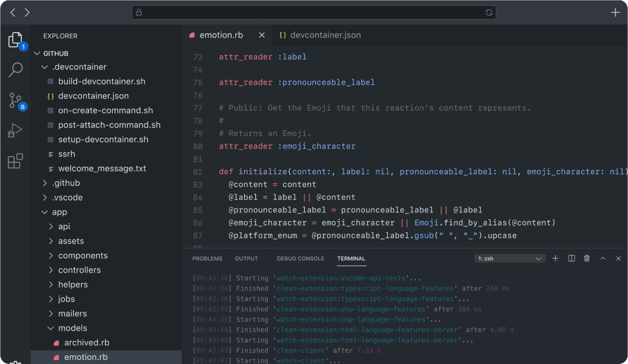
Task: Collapse the .devcontainer folder
Action: pos(45,67)
